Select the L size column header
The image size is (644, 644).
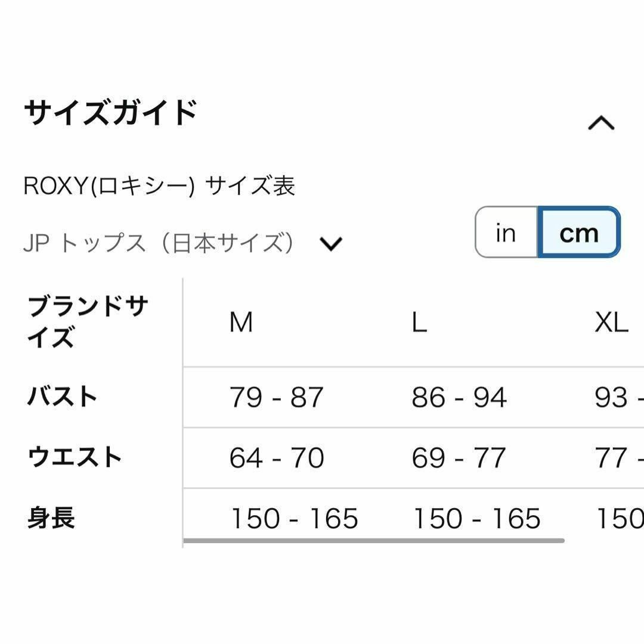click(419, 323)
